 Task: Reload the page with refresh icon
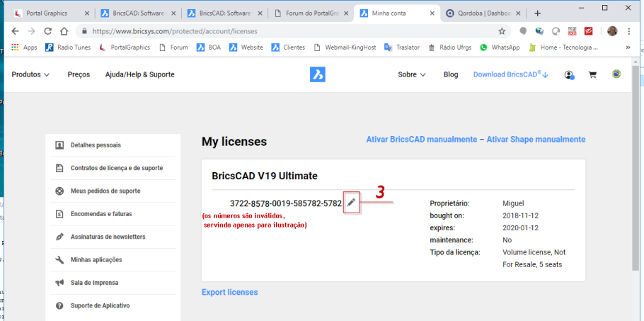[47, 31]
